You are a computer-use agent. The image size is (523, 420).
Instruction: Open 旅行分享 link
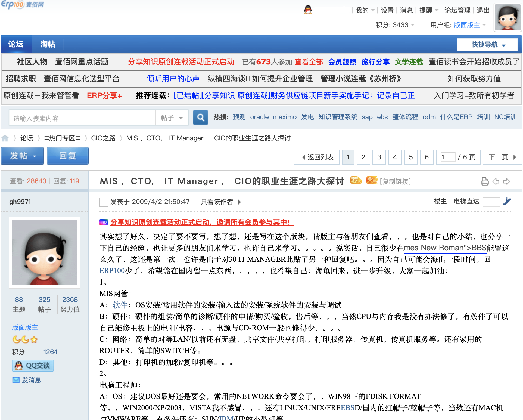[375, 62]
